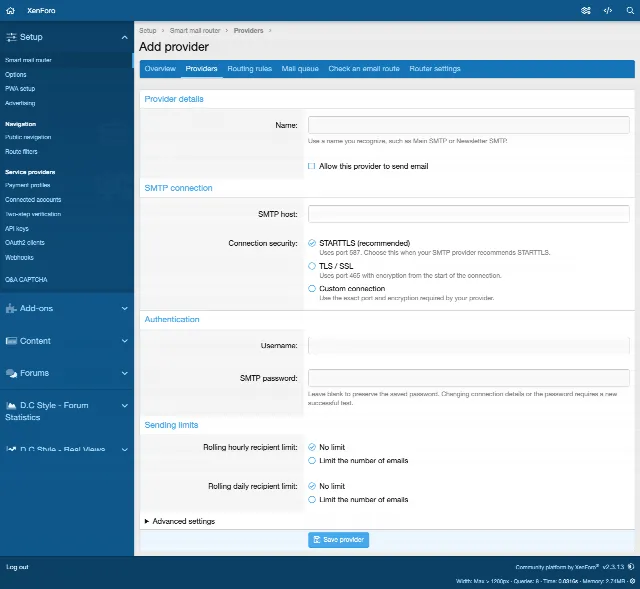Open the code/debug icon in the header
640x589 pixels.
click(608, 11)
